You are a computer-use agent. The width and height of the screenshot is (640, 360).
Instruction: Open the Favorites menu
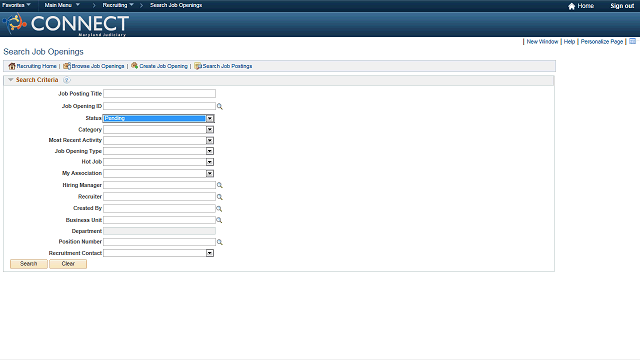[16, 5]
